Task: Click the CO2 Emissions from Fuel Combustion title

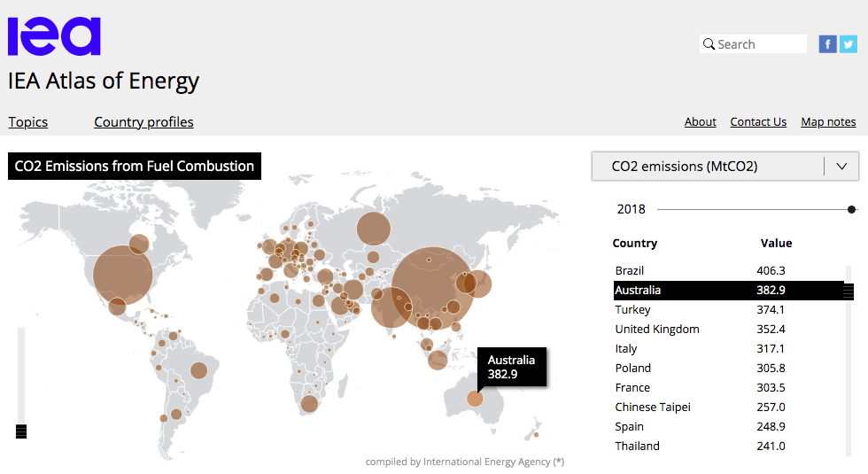Action: [x=135, y=167]
